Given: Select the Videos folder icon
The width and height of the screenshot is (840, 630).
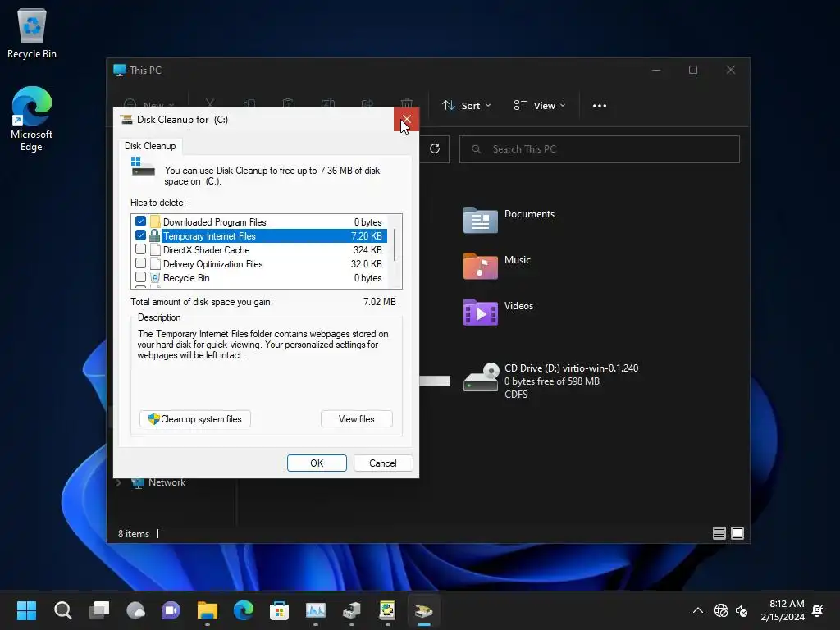Looking at the screenshot, I should [x=480, y=312].
